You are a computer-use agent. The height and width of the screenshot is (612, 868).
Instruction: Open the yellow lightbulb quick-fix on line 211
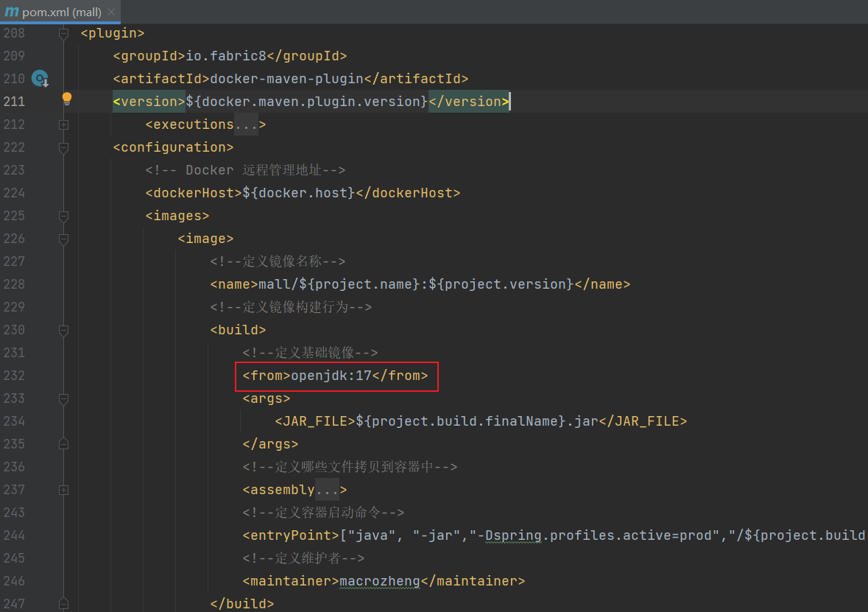point(67,99)
